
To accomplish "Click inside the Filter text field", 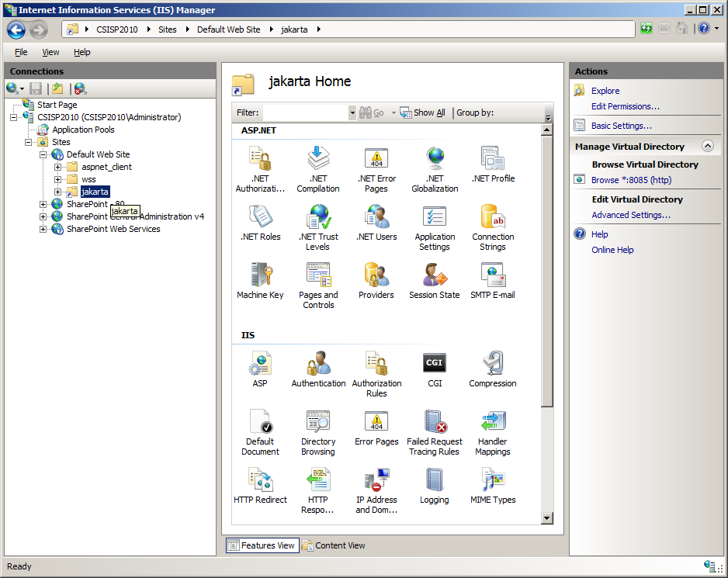I will 306,113.
